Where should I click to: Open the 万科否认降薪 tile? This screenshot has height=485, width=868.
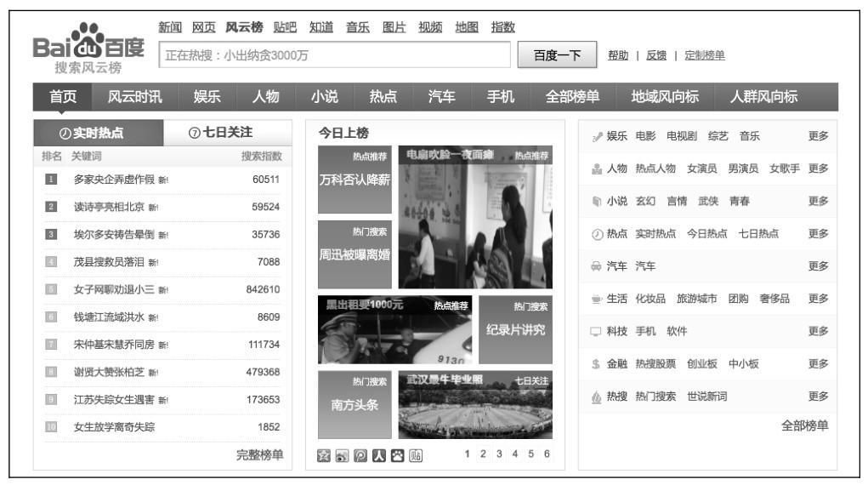click(355, 180)
